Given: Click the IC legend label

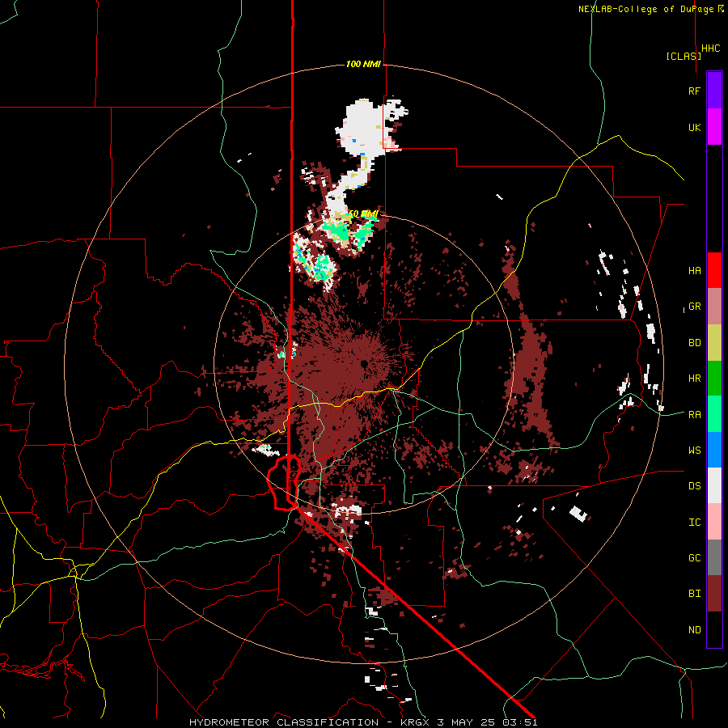Looking at the screenshot, I should tap(694, 523).
